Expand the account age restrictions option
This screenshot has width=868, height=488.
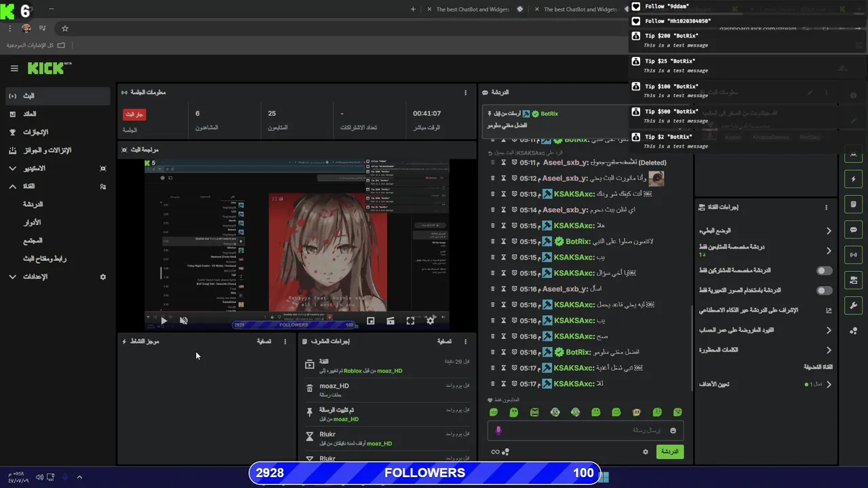pyautogui.click(x=829, y=331)
